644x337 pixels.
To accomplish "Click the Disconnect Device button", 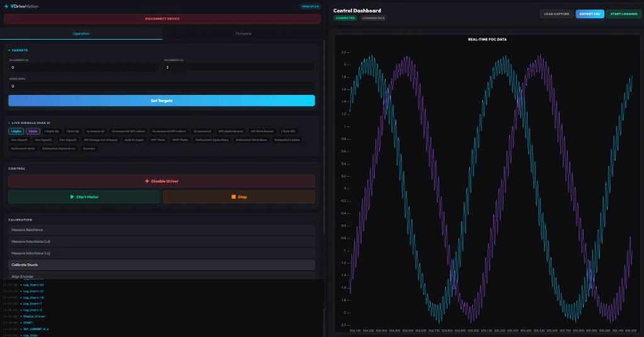I will (x=162, y=19).
